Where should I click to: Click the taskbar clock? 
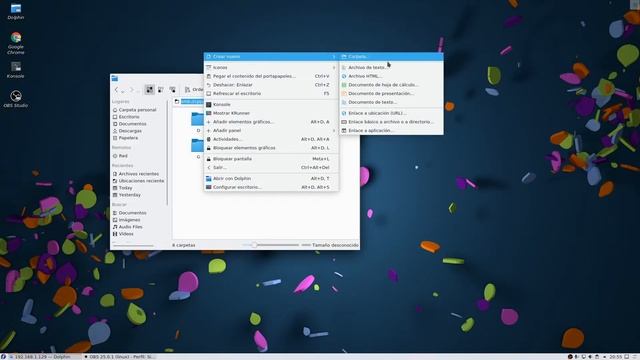pyautogui.click(x=615, y=357)
